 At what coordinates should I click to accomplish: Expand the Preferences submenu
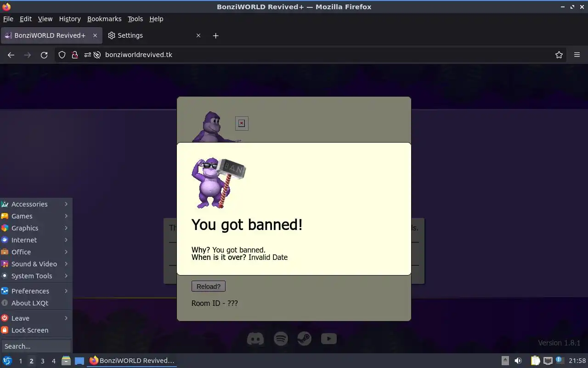36,291
